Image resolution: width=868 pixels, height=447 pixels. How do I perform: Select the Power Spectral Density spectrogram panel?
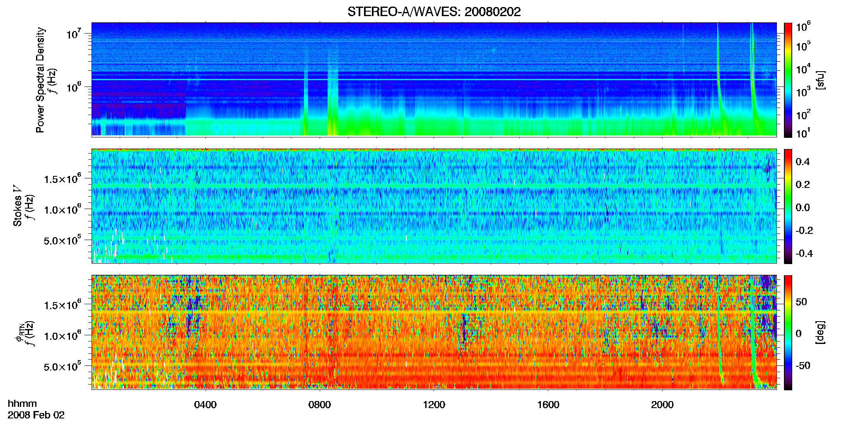pos(434,79)
